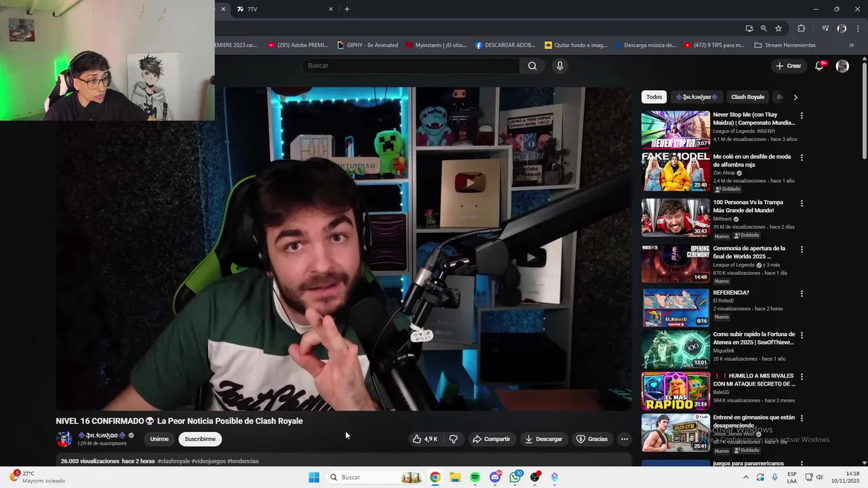Open Spotify from the taskbar
868x488 pixels.
tap(475, 477)
